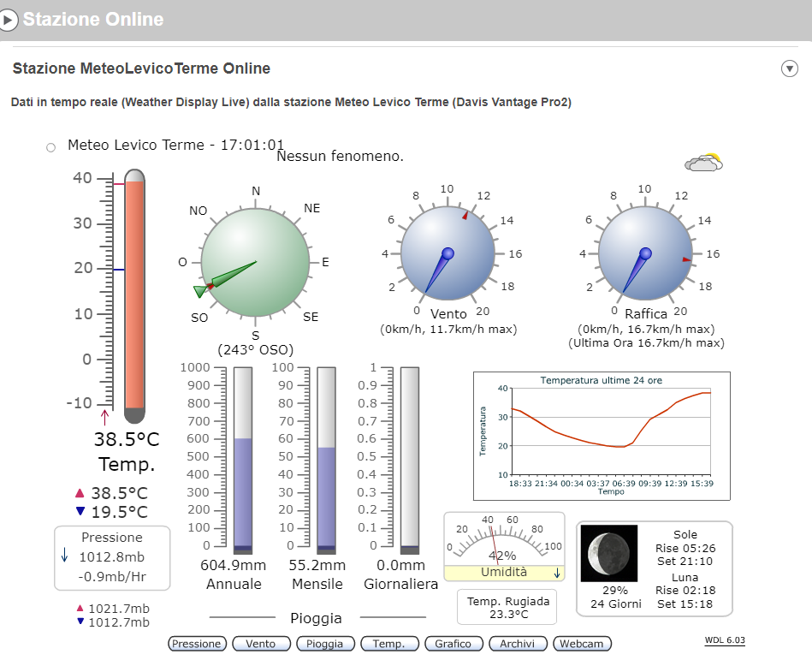This screenshot has height=666, width=812.
Task: Open the Grafico view
Action: click(x=453, y=644)
